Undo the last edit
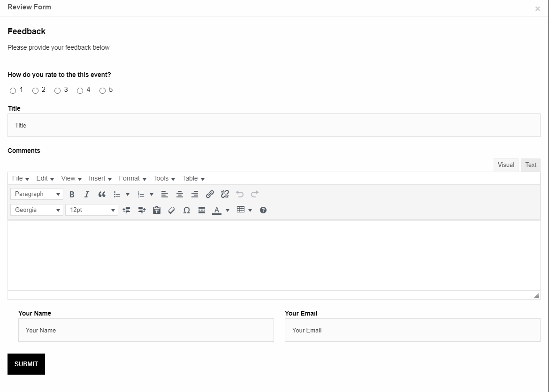This screenshot has height=392, width=549. pyautogui.click(x=240, y=194)
